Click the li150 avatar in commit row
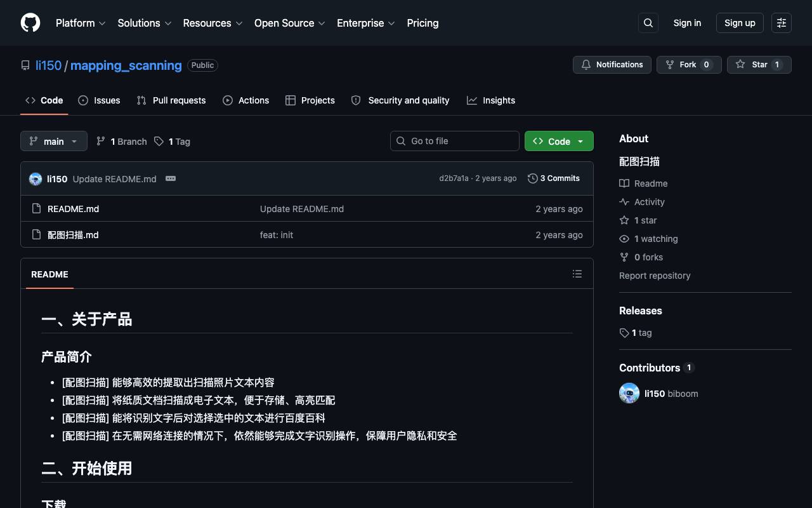 click(x=36, y=179)
